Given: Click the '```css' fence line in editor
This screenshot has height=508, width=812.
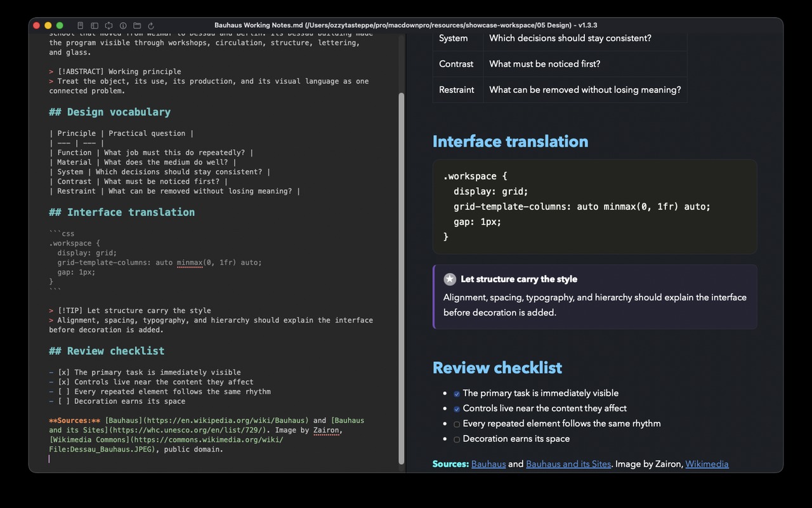Looking at the screenshot, I should [62, 234].
